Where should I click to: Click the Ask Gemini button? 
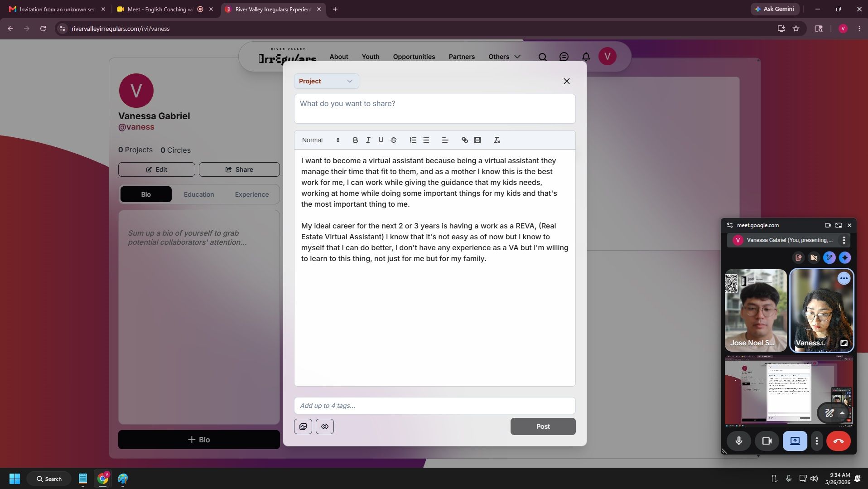tap(775, 9)
